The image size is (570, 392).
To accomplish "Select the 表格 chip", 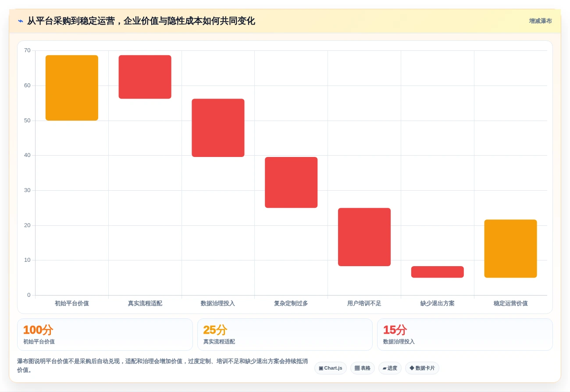I will click(x=363, y=368).
